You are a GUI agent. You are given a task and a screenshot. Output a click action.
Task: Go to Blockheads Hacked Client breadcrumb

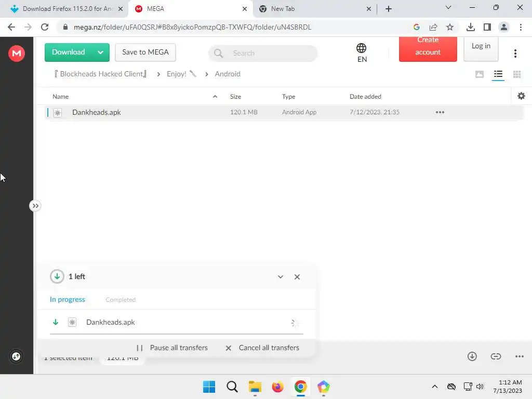(100, 74)
